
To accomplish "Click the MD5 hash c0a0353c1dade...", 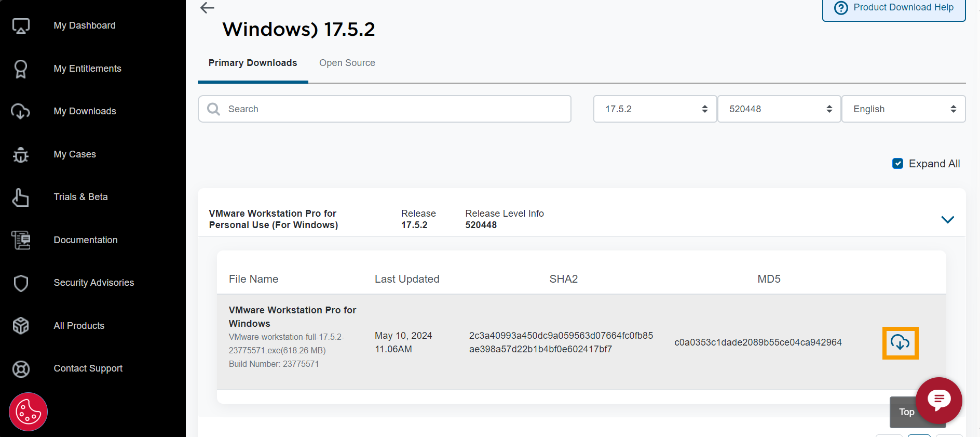I will point(758,342).
